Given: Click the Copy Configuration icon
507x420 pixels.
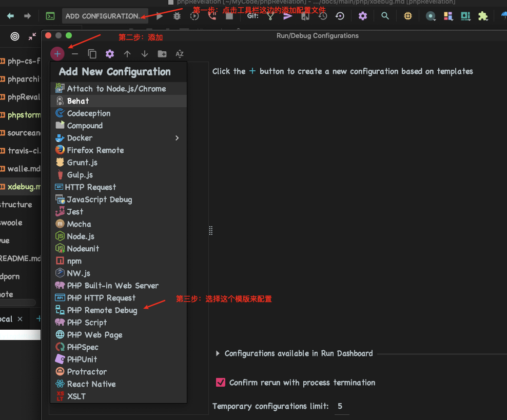Looking at the screenshot, I should 92,54.
